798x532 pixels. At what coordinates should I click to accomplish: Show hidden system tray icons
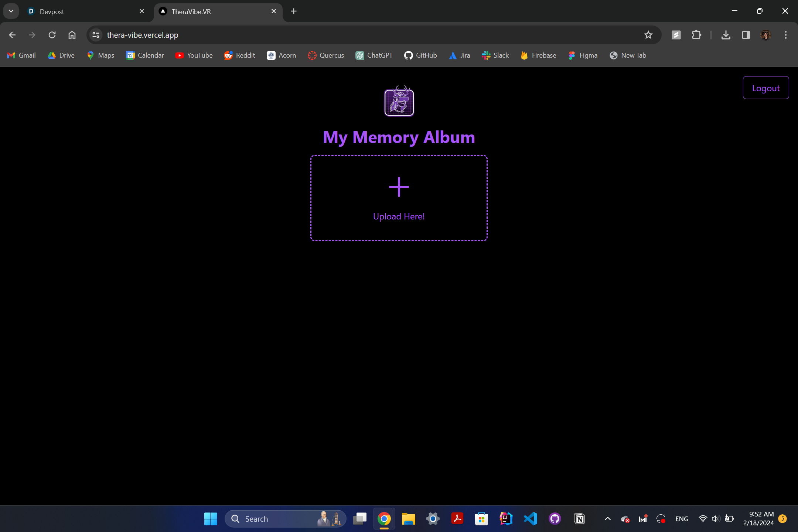(607, 519)
